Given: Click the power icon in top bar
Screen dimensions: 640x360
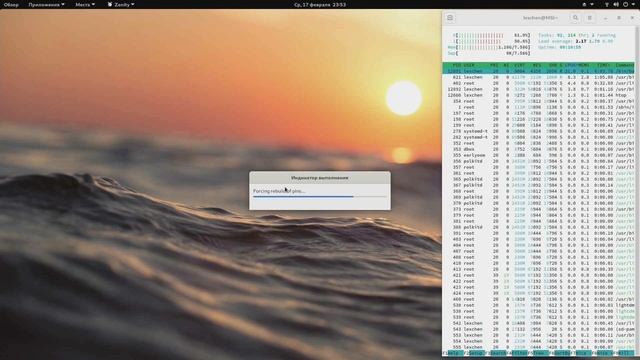Looking at the screenshot, I should tap(625, 4).
